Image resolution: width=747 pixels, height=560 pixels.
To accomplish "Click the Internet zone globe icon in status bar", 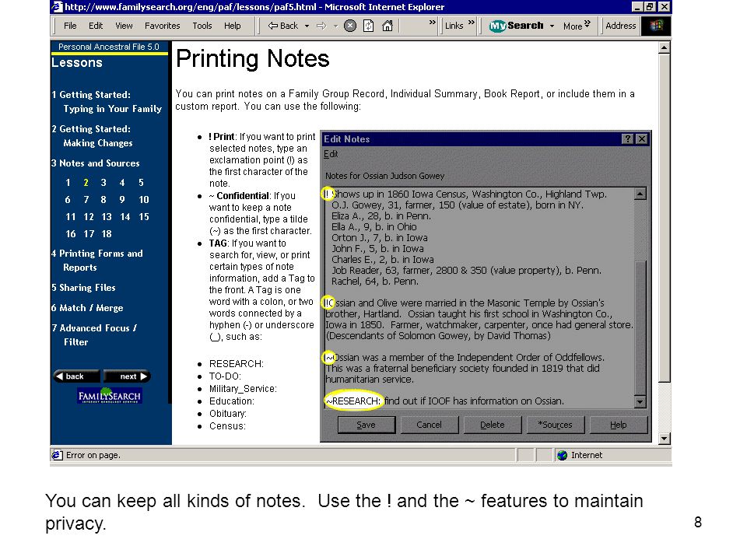I will (x=562, y=455).
